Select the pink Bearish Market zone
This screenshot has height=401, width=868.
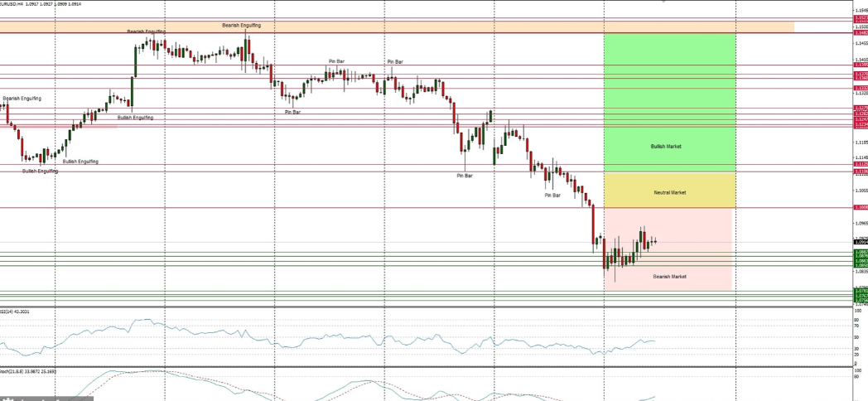[x=668, y=249]
